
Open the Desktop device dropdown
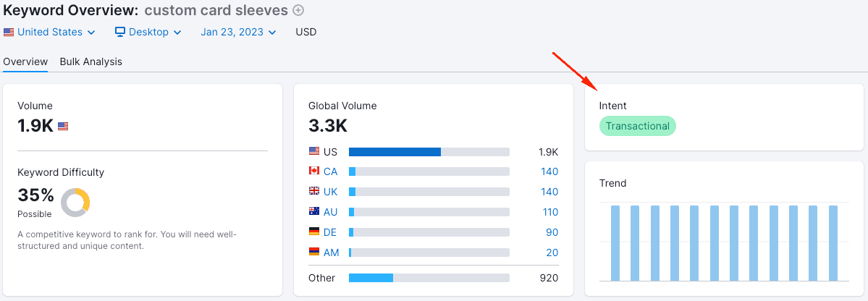148,32
